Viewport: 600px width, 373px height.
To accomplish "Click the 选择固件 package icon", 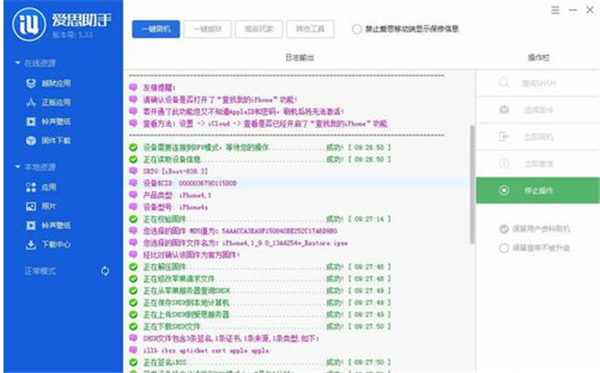I will pyautogui.click(x=504, y=110).
